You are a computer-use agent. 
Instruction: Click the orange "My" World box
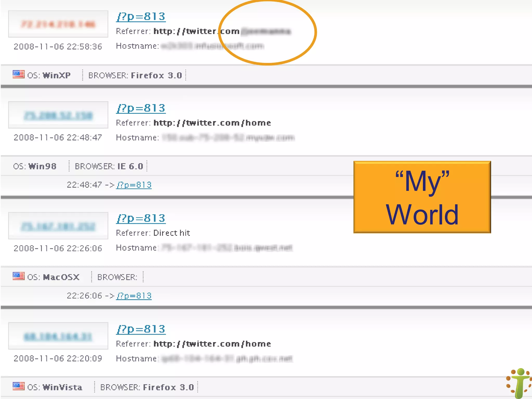(x=422, y=197)
